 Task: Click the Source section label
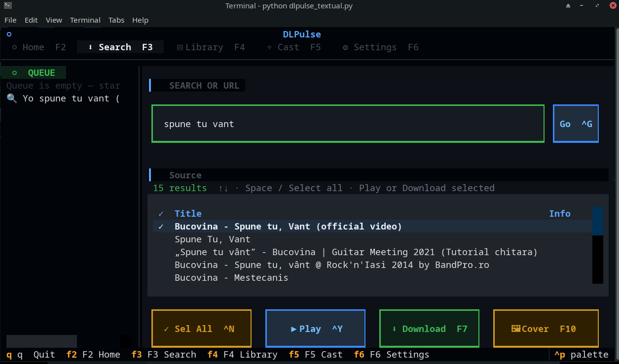(x=185, y=175)
